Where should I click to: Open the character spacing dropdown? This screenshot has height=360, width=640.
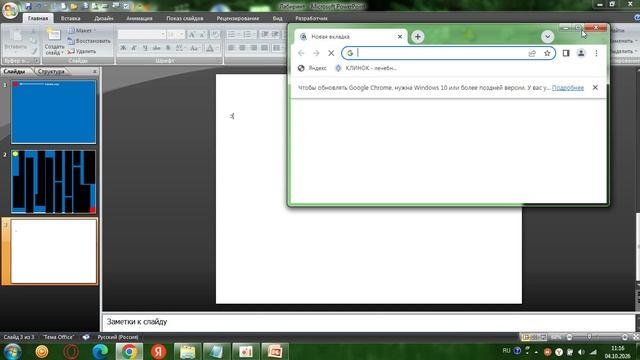[x=180, y=48]
